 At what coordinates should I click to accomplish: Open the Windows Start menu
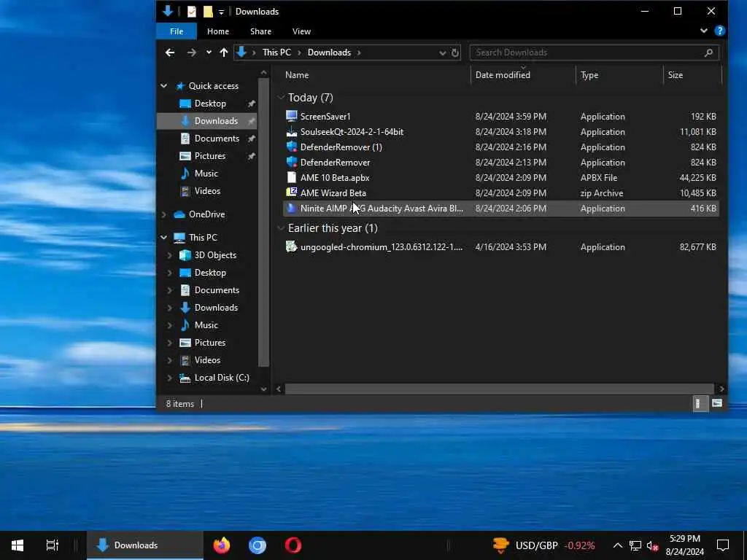click(18, 545)
